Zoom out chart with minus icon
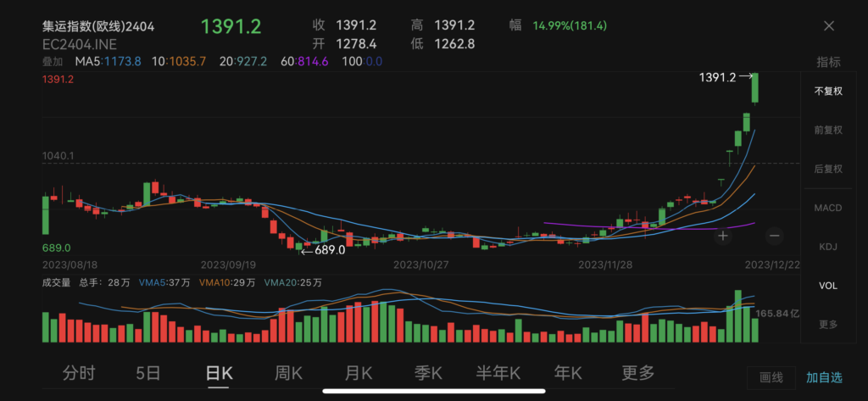Viewport: 868px width, 401px height. [774, 236]
